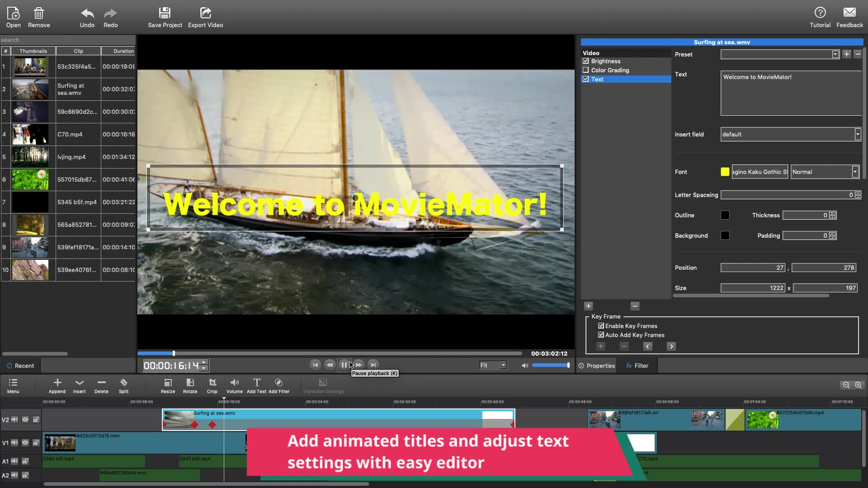868x488 pixels.
Task: Open the Crop tool
Action: coord(212,383)
